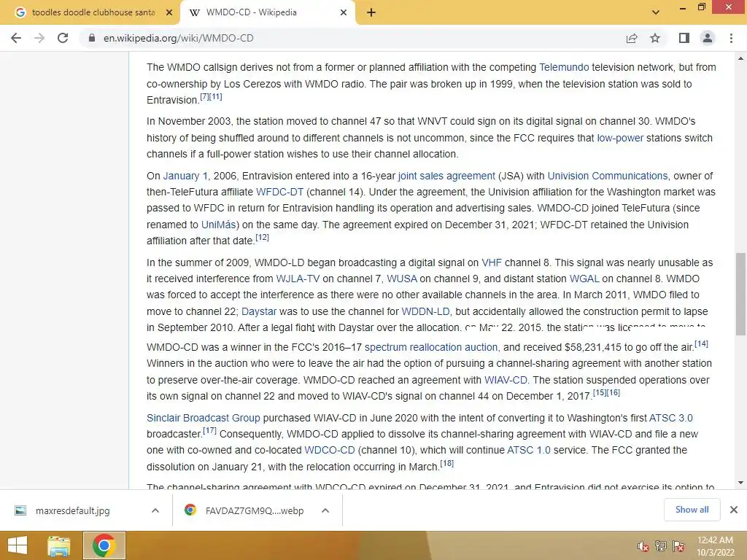Jump to citation [7]
This screenshot has height=560, width=747.
click(204, 97)
